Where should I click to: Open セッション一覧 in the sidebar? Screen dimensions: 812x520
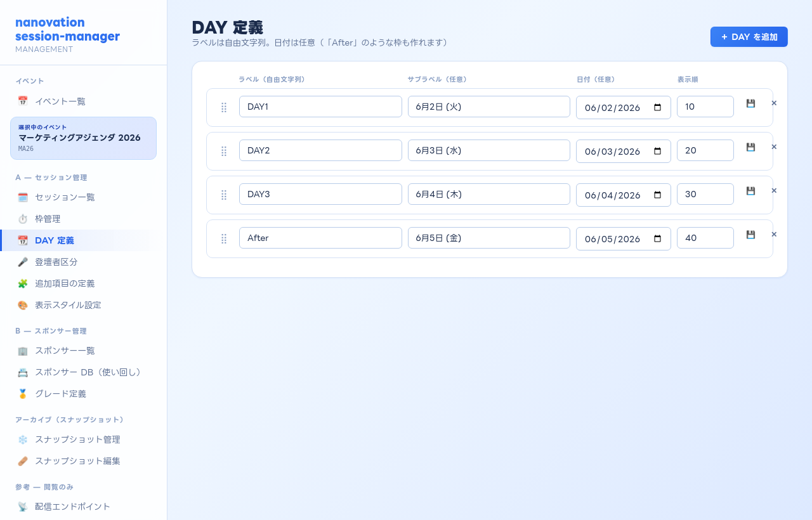pyautogui.click(x=84, y=197)
